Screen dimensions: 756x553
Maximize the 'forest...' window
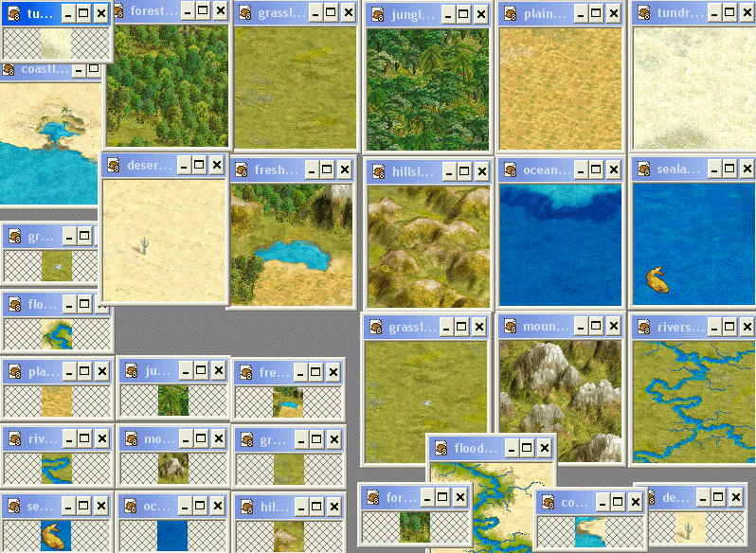click(x=203, y=10)
